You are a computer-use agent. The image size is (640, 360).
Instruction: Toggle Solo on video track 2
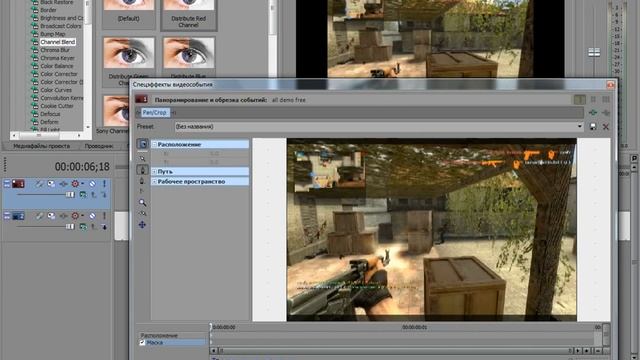(x=104, y=216)
